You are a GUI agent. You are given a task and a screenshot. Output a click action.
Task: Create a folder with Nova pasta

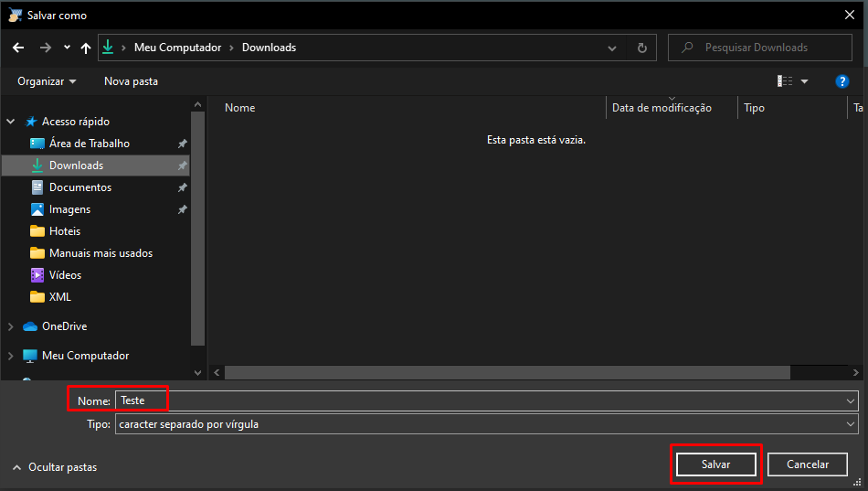pyautogui.click(x=132, y=81)
